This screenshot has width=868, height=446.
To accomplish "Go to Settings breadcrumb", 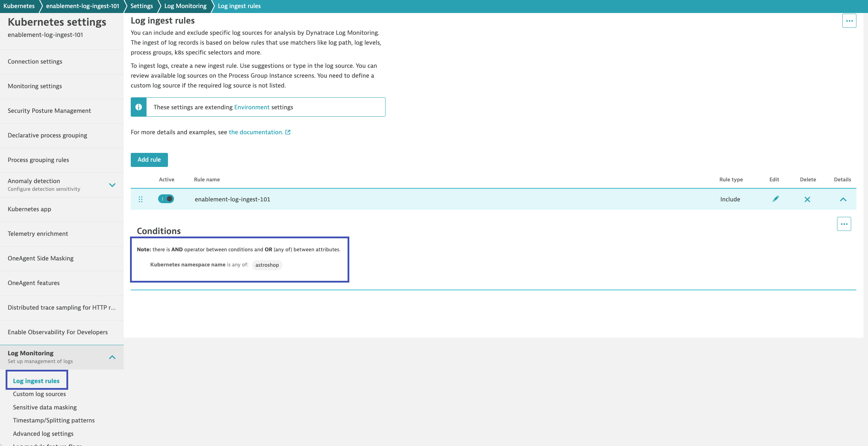I will pyautogui.click(x=142, y=6).
